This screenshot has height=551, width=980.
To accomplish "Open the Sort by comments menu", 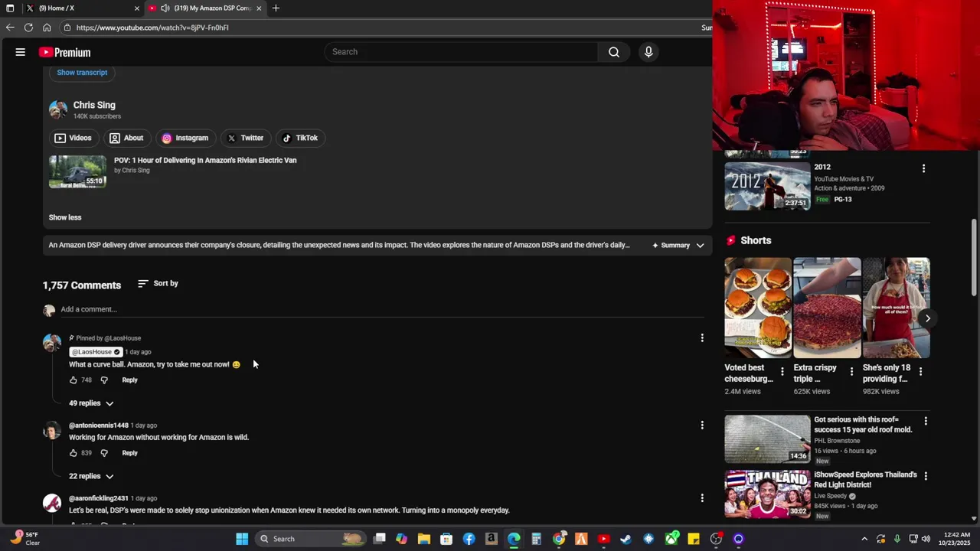I will tap(158, 283).
